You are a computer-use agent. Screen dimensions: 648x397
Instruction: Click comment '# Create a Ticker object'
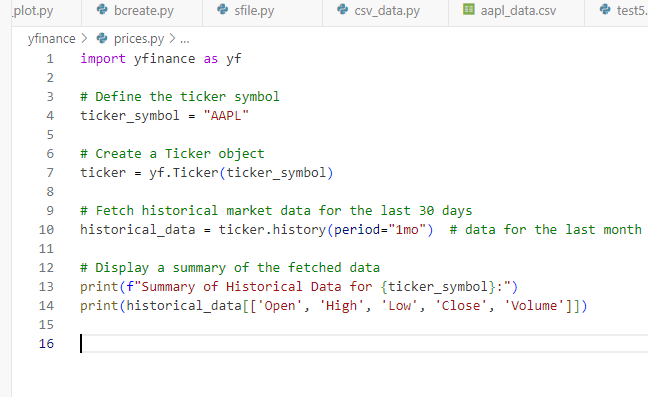point(172,154)
